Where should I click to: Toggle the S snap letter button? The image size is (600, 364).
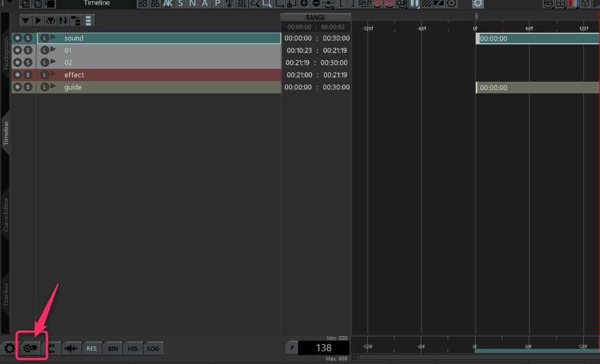180,4
